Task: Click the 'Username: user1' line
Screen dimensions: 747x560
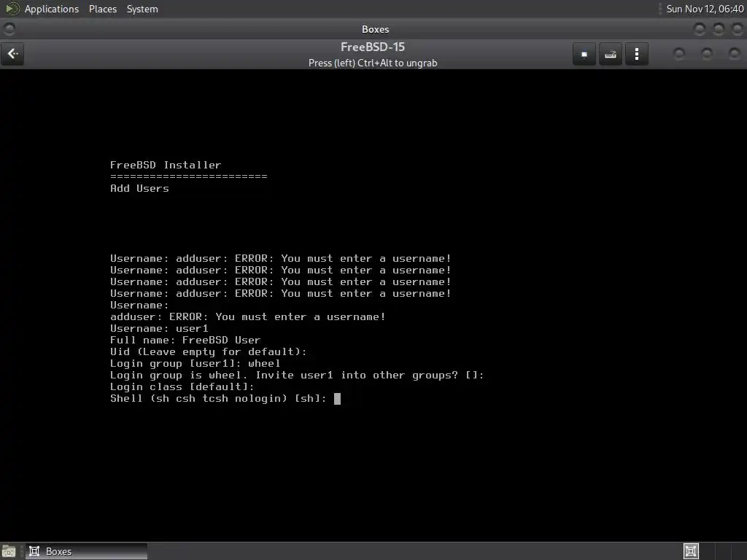Action: [x=159, y=329]
